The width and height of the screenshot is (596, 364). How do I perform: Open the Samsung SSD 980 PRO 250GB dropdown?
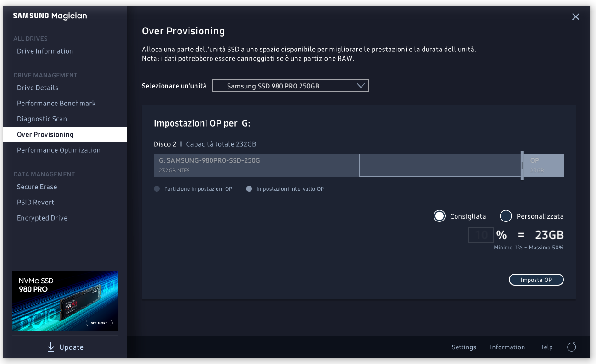click(x=291, y=86)
